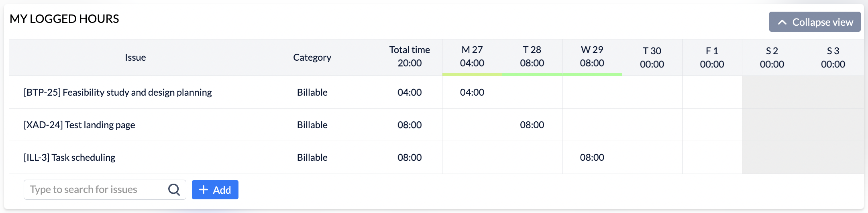Click the Issue column header
The image size is (868, 213).
tap(135, 57)
